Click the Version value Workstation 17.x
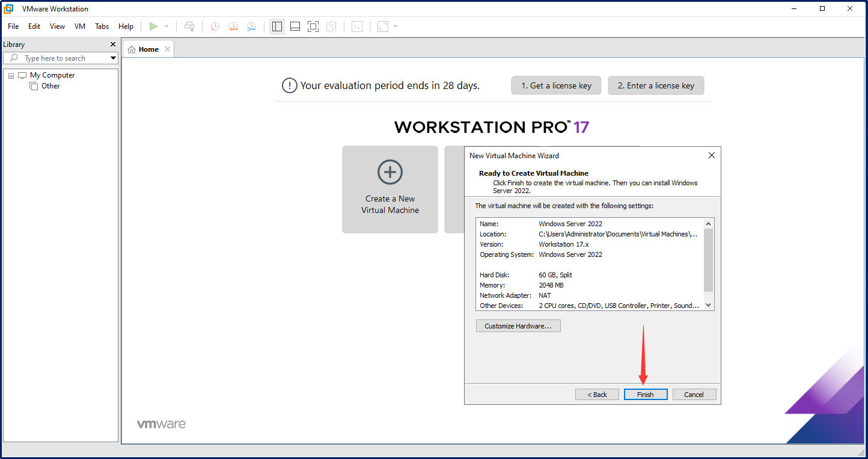This screenshot has width=868, height=459. pyautogui.click(x=564, y=244)
